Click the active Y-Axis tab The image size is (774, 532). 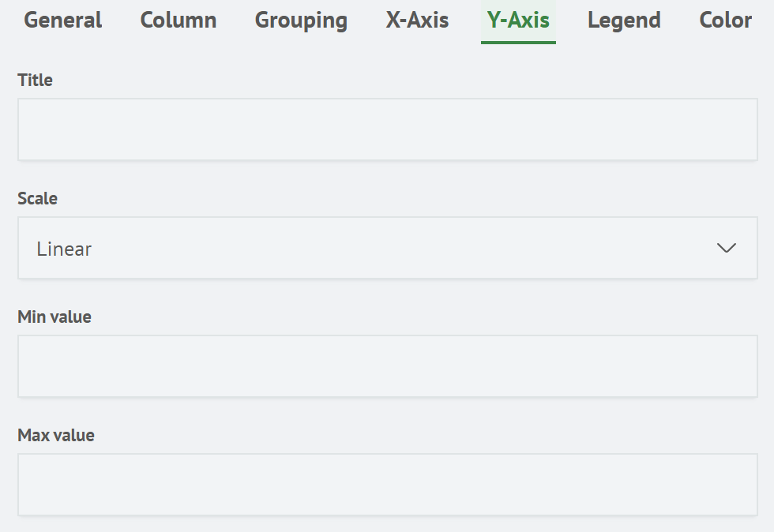pyautogui.click(x=518, y=21)
